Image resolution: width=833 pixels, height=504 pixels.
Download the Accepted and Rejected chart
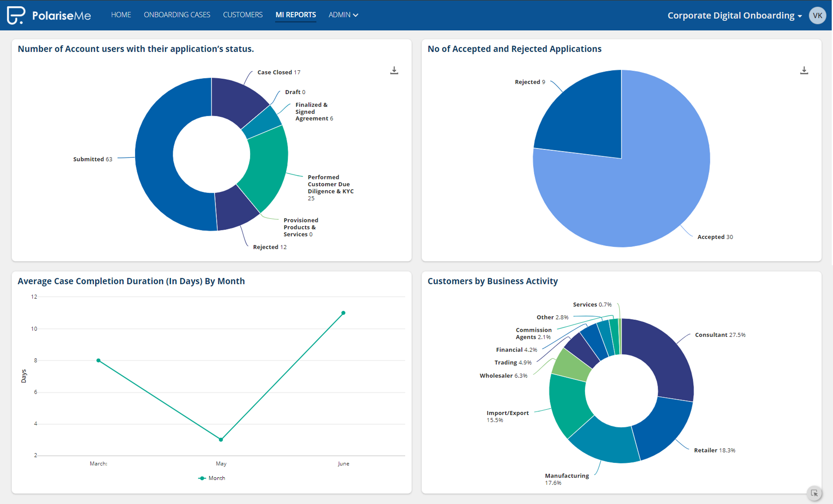pyautogui.click(x=804, y=70)
